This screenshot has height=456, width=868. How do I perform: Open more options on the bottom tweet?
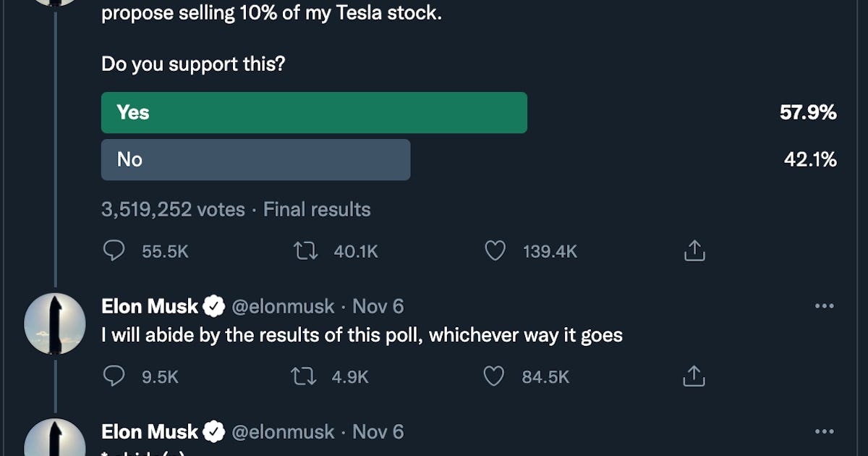pos(824,431)
